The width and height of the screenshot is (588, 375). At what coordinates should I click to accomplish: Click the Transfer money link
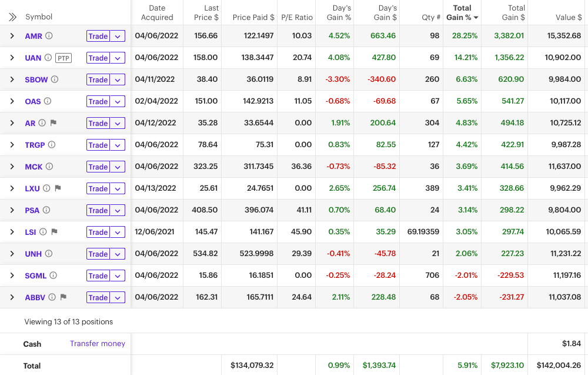click(x=98, y=343)
